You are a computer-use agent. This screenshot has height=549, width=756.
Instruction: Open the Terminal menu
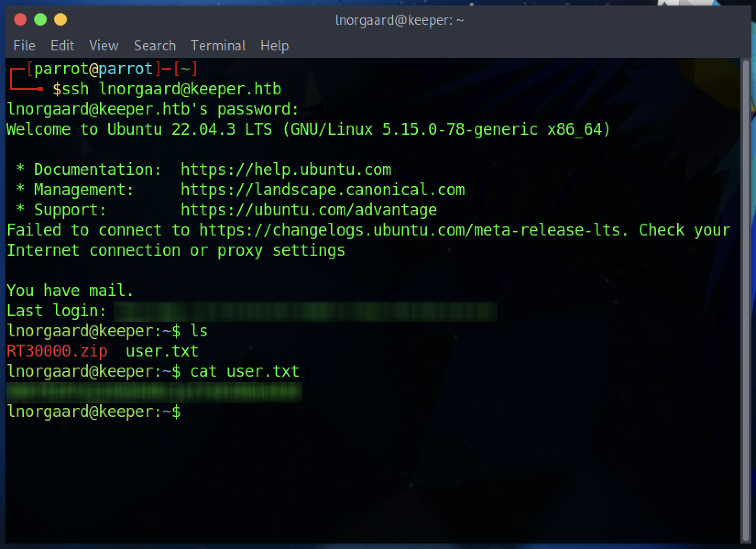tap(218, 46)
